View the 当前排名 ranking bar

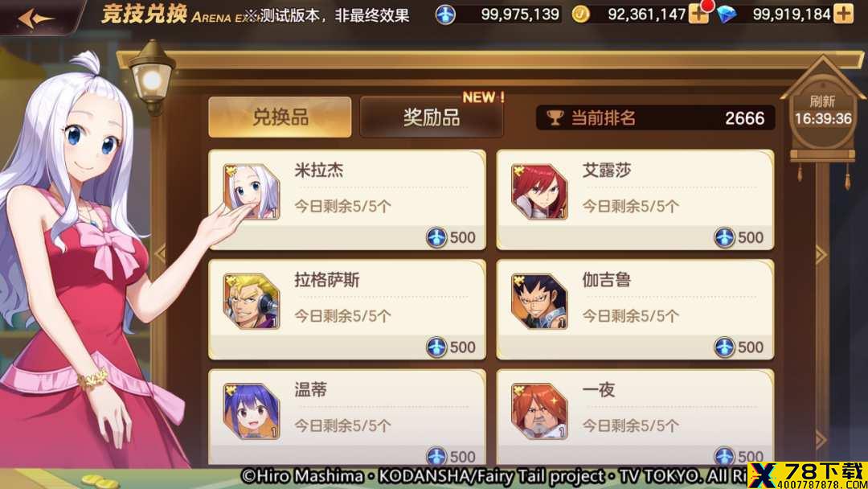[656, 117]
